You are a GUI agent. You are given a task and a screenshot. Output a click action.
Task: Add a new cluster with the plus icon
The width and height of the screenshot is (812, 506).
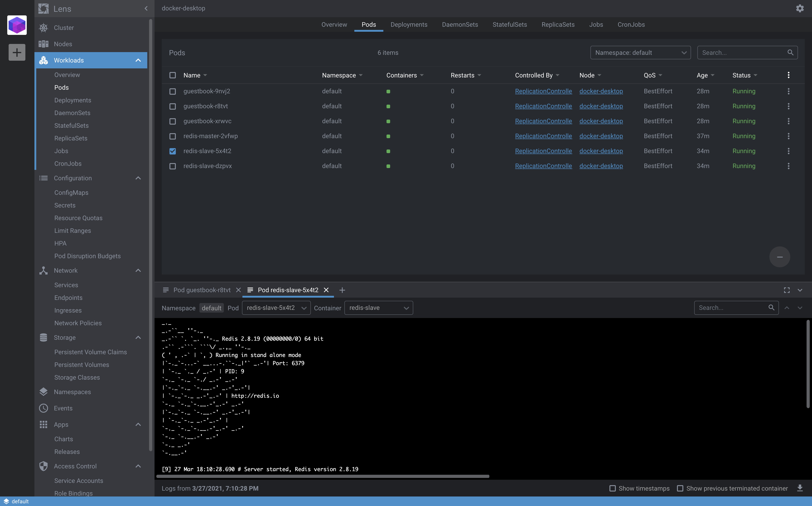point(17,53)
